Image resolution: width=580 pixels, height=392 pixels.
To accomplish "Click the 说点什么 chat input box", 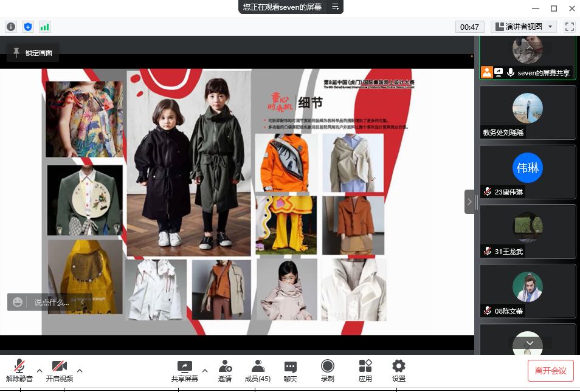I will [x=51, y=302].
